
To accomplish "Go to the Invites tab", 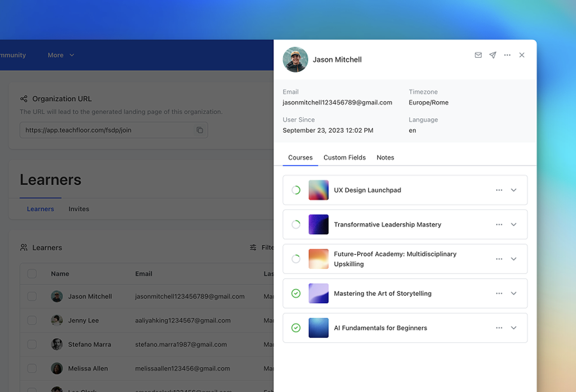I will click(79, 209).
